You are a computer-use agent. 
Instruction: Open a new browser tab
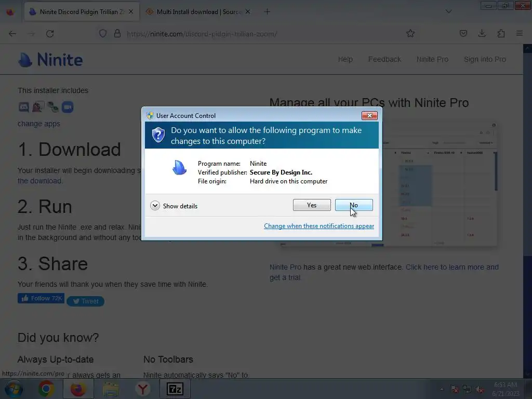pyautogui.click(x=267, y=12)
